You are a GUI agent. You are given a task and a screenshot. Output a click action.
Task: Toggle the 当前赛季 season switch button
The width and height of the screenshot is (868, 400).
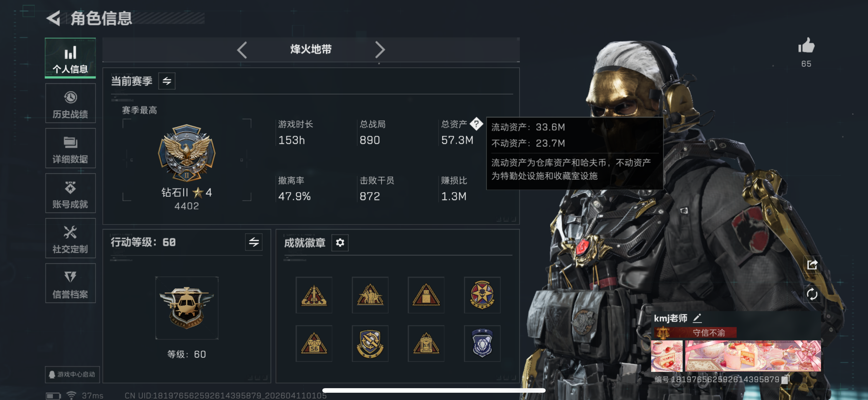(x=167, y=81)
